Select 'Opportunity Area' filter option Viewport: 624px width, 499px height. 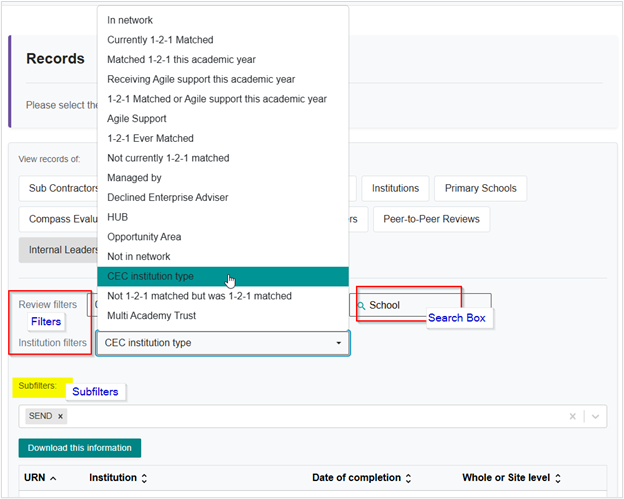[x=145, y=237]
